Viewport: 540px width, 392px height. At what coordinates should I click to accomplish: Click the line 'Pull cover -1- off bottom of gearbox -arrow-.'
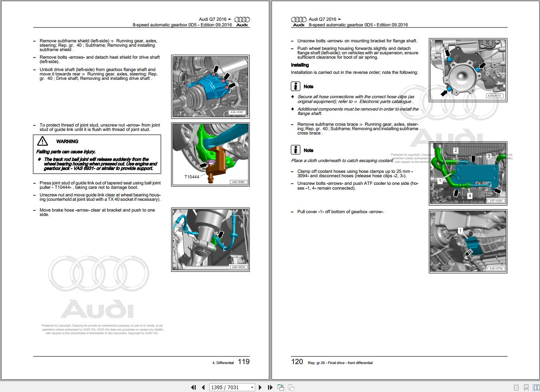coord(341,212)
